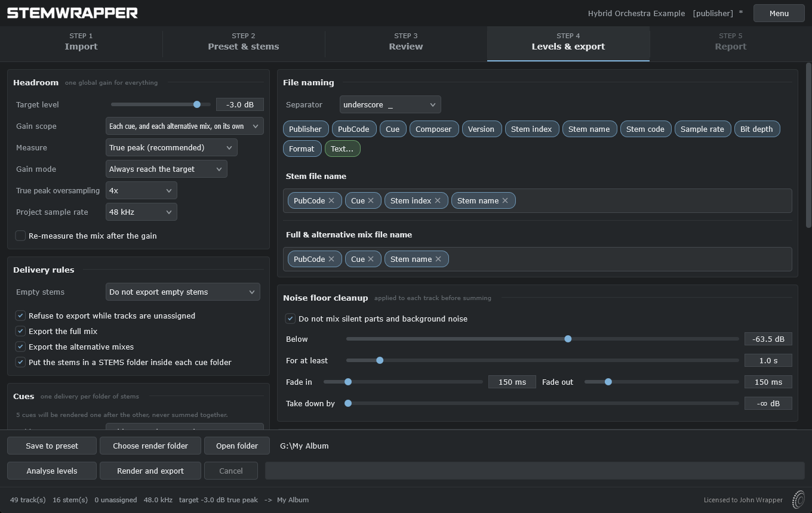
Task: Click the Target level -3.0 dB field
Action: click(x=240, y=104)
